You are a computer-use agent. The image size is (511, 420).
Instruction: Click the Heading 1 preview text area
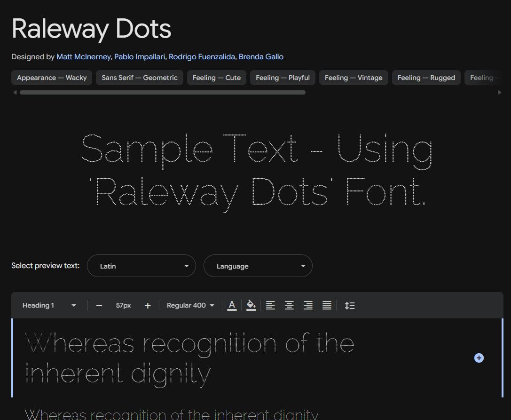tap(258, 358)
